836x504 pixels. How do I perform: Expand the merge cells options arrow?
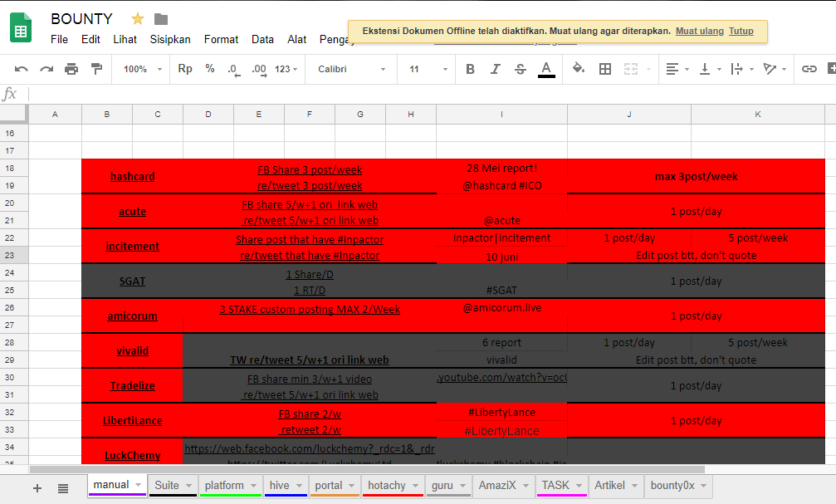(x=648, y=70)
